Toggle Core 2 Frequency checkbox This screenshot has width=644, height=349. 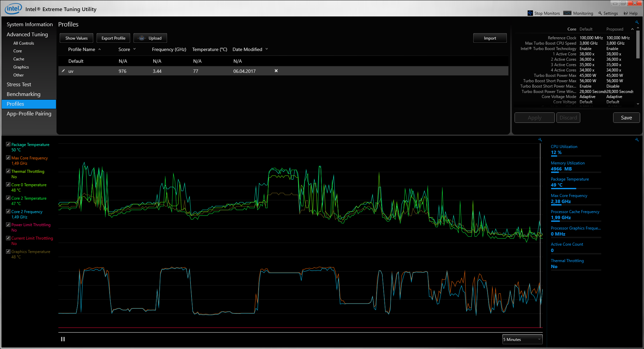point(8,211)
